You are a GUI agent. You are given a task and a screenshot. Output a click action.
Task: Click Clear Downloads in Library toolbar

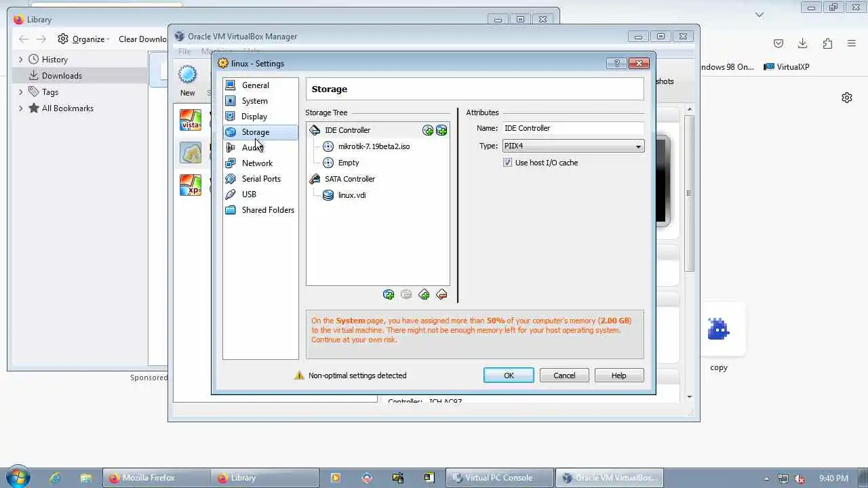(x=143, y=39)
